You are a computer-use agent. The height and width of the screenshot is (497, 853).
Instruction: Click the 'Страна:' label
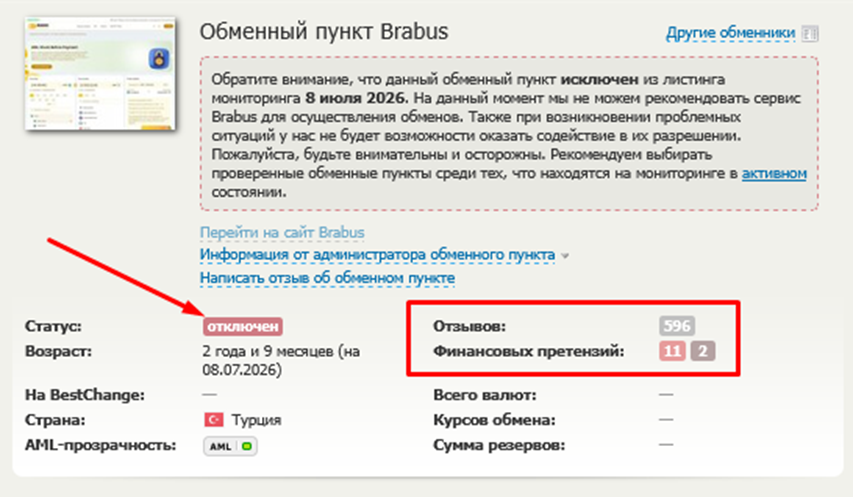pos(55,420)
